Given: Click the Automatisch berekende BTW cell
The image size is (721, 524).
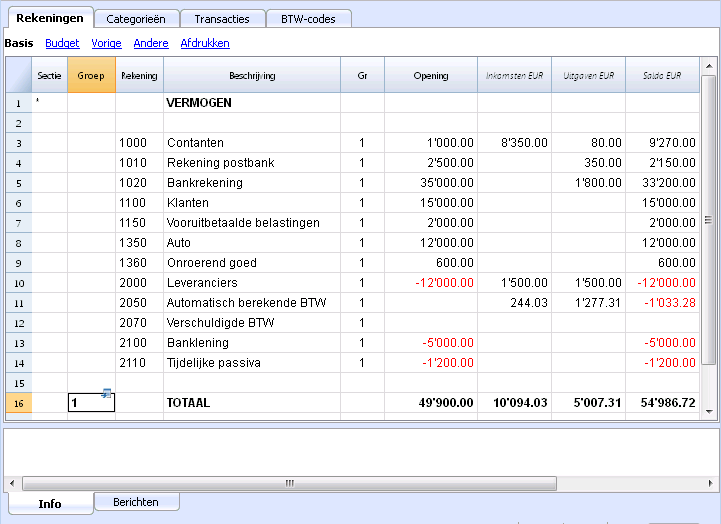Looking at the screenshot, I should 252,303.
